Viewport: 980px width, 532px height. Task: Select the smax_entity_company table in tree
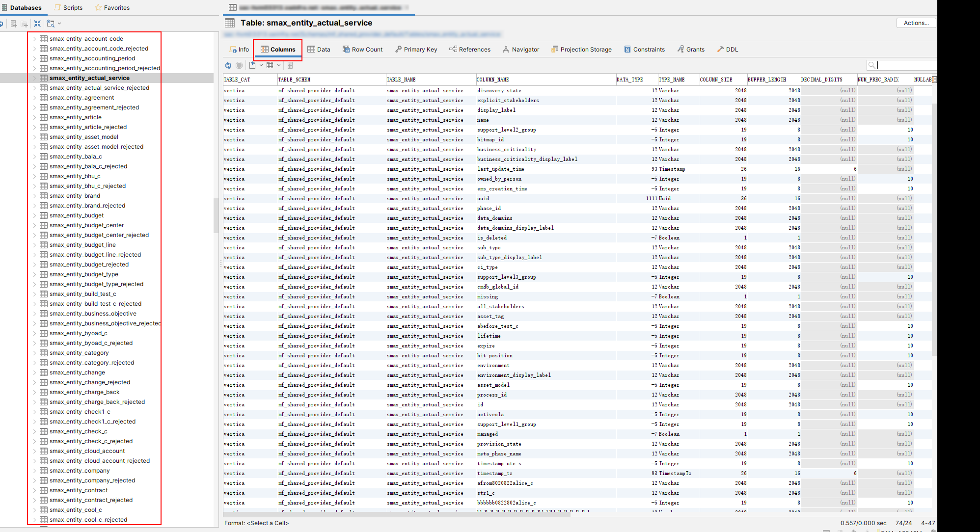pos(80,471)
